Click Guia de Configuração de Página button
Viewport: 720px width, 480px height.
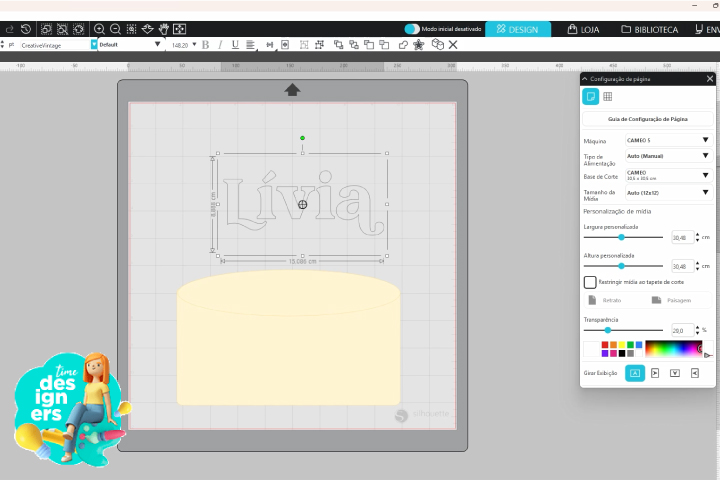click(647, 119)
